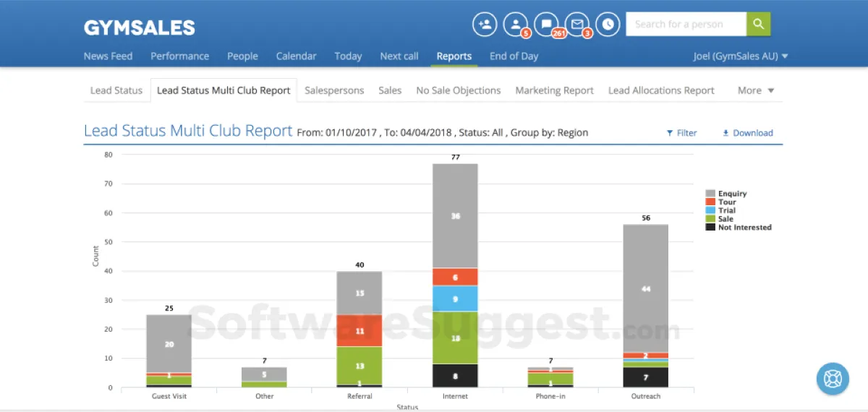The width and height of the screenshot is (868, 412).
Task: Open the No Sale Objections tab
Action: click(x=459, y=90)
